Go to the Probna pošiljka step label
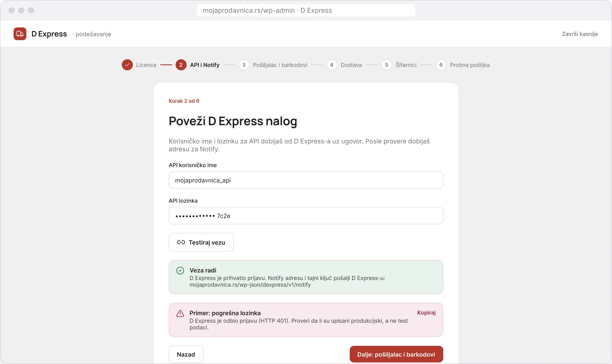Viewport: 612px width, 364px height. click(470, 65)
